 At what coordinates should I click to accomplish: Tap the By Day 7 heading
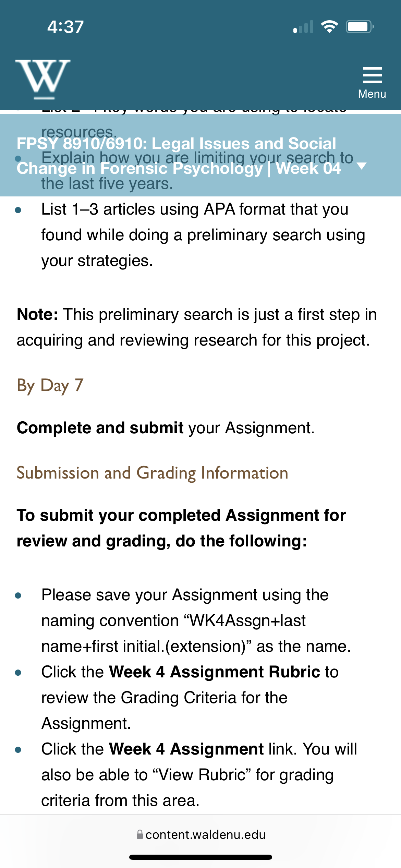coord(50,386)
